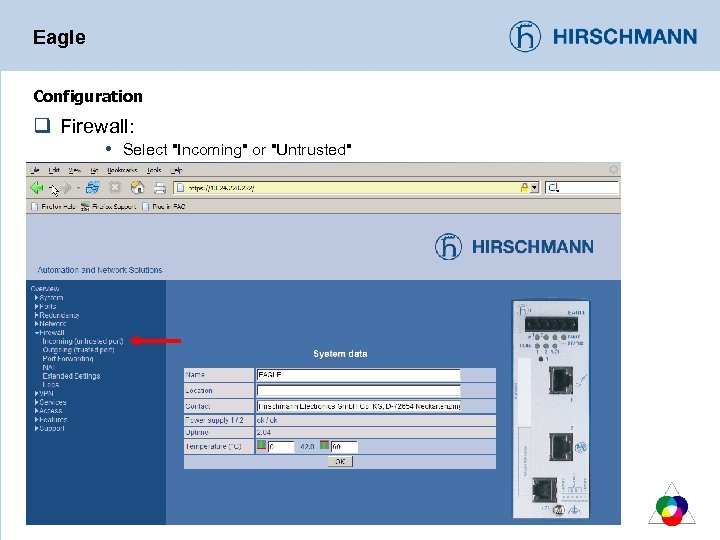The width and height of the screenshot is (720, 540).
Task: Open the address bar history dropdown
Action: pyautogui.click(x=534, y=187)
